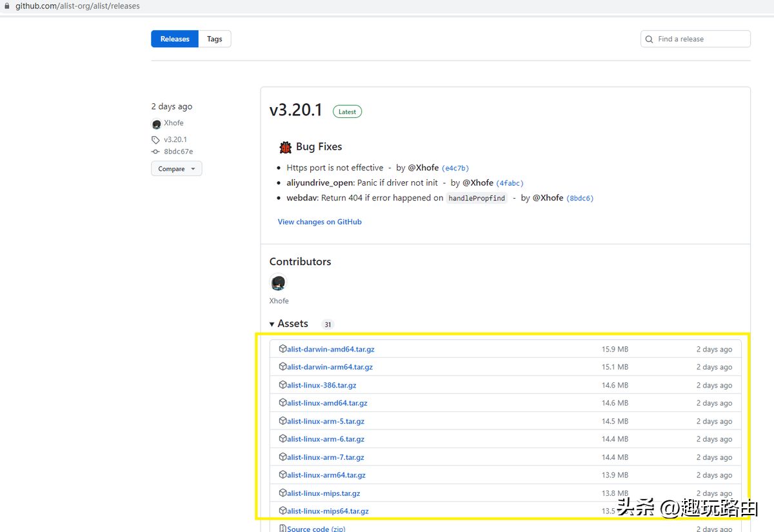Download alist-linux-arm-7.tar.gz
774x532 pixels.
(x=326, y=457)
